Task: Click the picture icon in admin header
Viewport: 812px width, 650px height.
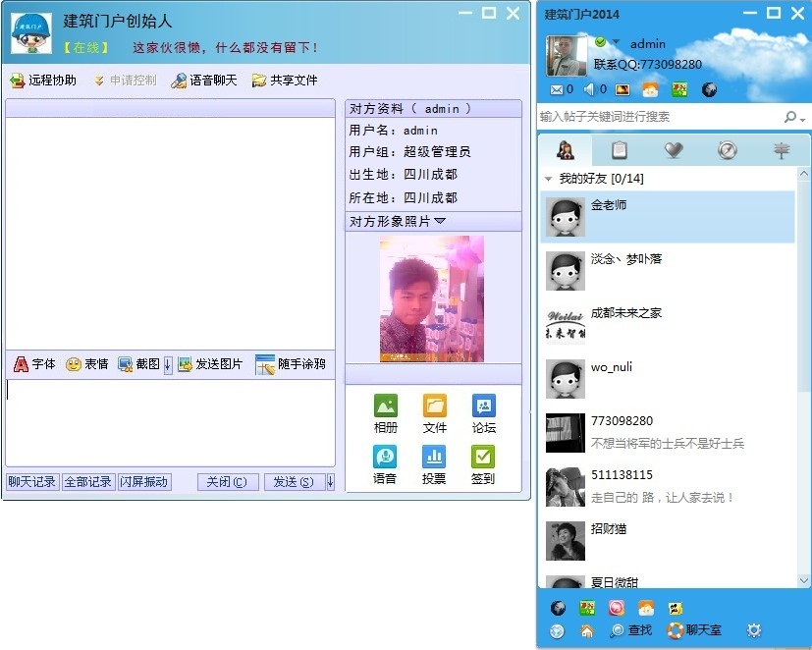Action: point(623,89)
